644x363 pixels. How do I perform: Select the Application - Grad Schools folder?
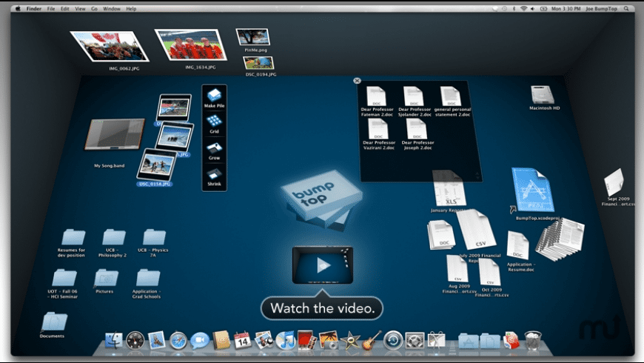point(148,278)
